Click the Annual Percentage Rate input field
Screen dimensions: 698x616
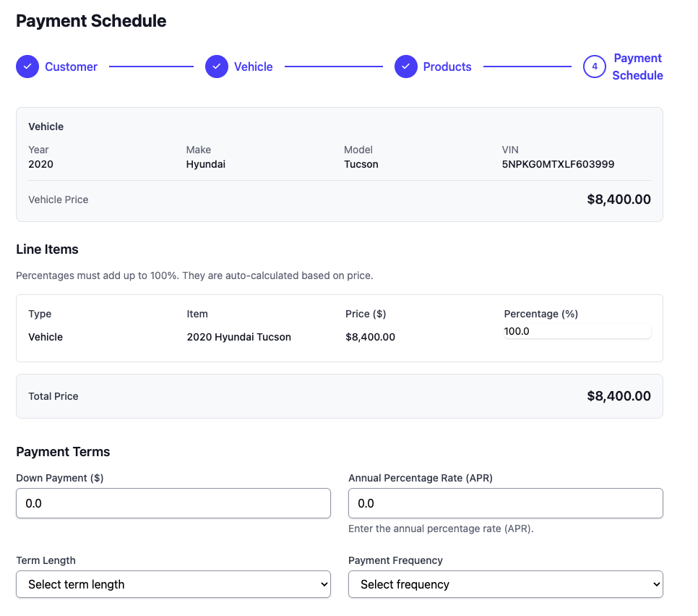point(506,503)
